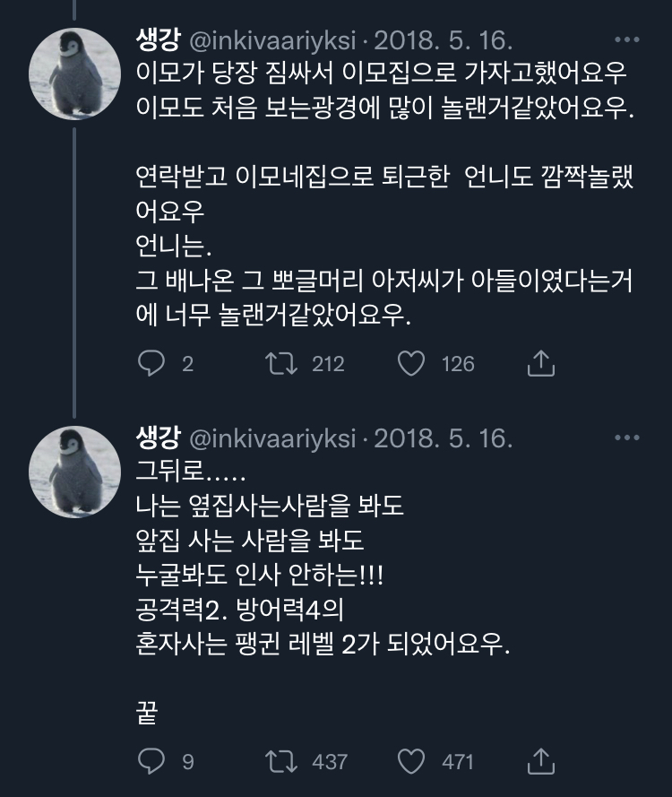672x797 pixels.
Task: Open @inkivaariyksi handle on the 이모가 tweet
Action: coord(272,41)
